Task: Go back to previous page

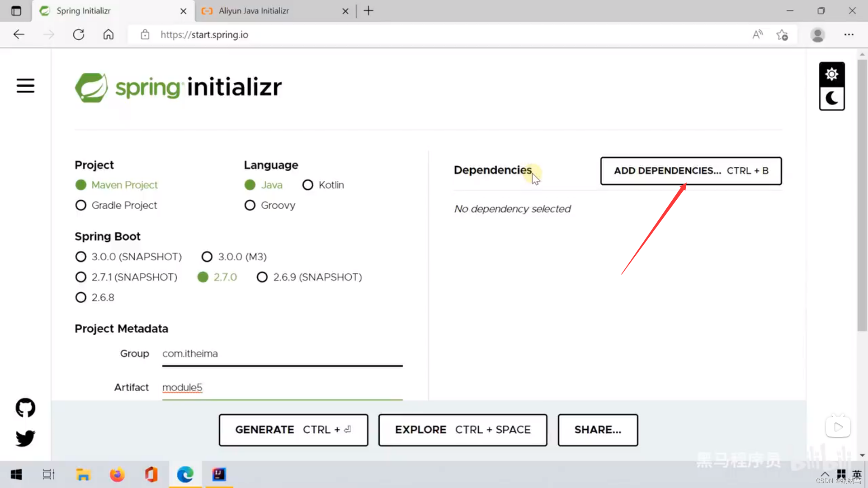Action: click(19, 35)
